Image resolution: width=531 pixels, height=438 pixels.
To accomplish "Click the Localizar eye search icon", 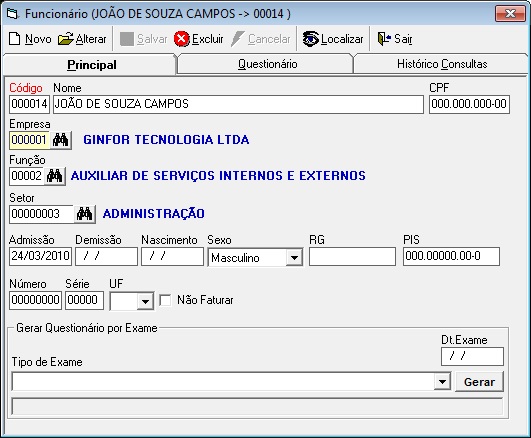I will click(x=311, y=39).
